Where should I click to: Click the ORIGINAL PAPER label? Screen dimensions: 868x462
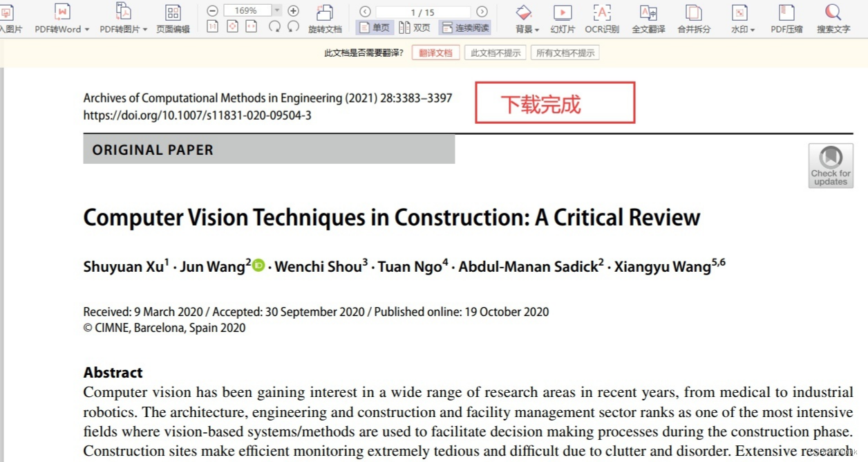pos(153,150)
